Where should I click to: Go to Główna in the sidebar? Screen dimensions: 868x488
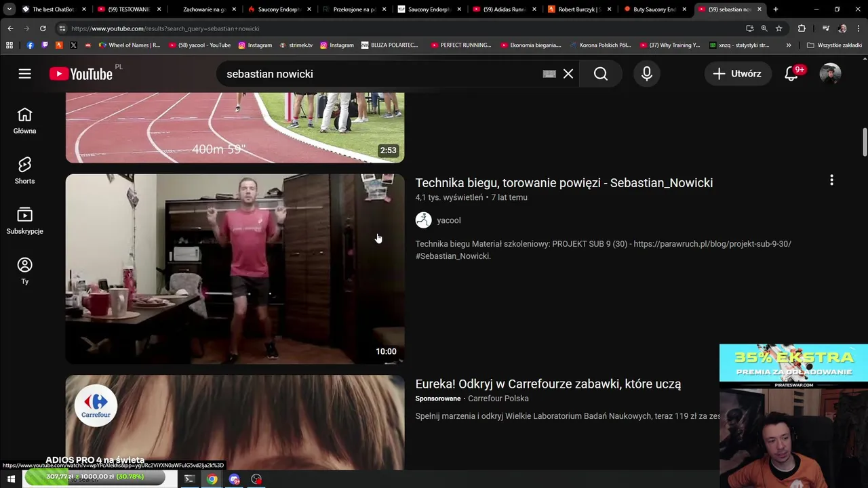(24, 121)
